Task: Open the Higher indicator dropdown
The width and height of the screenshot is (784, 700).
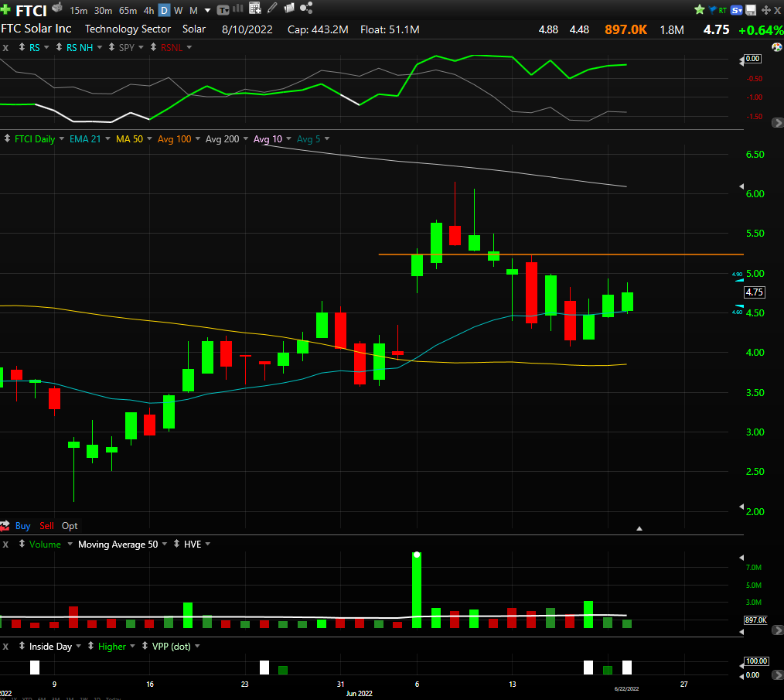Action: point(132,646)
